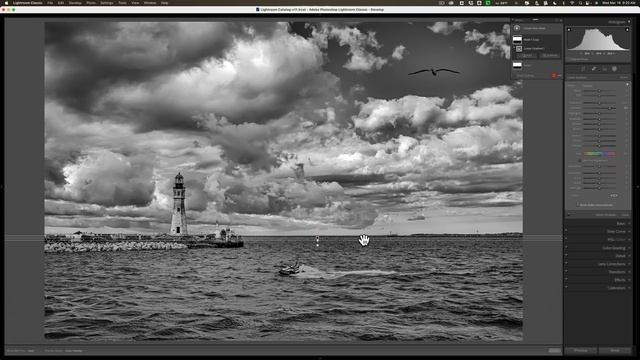Click the panel switch icon beside Delete All Masks

(569, 214)
